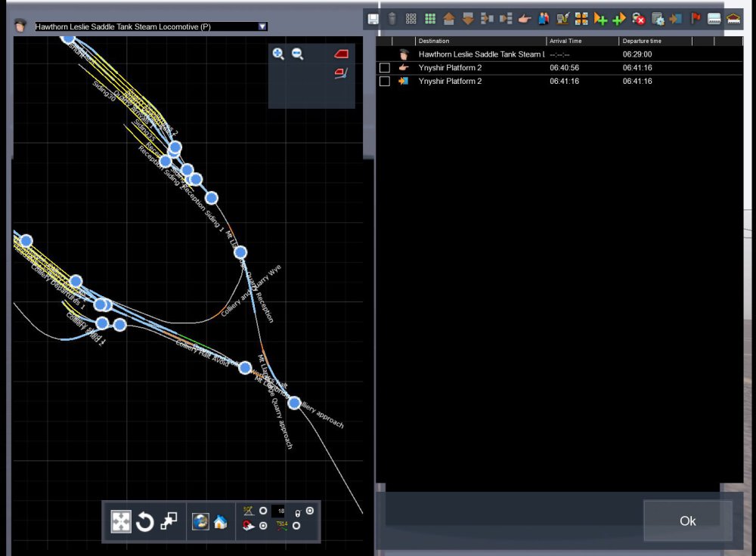Click the trash can delete icon
The height and width of the screenshot is (556, 756).
(x=392, y=19)
